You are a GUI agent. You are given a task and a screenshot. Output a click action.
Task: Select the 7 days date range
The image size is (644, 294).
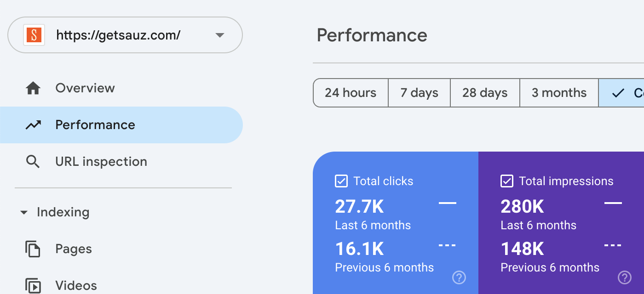(419, 93)
